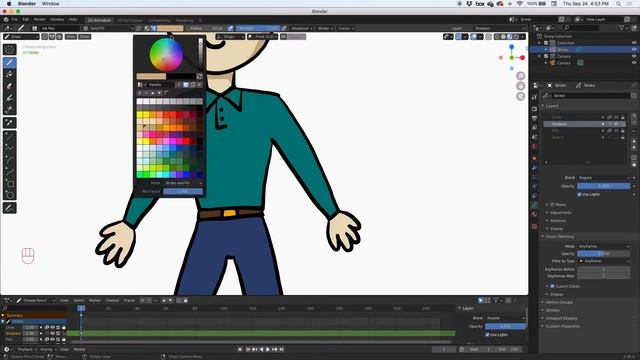Click the camera view viewport gizmo

[520, 96]
